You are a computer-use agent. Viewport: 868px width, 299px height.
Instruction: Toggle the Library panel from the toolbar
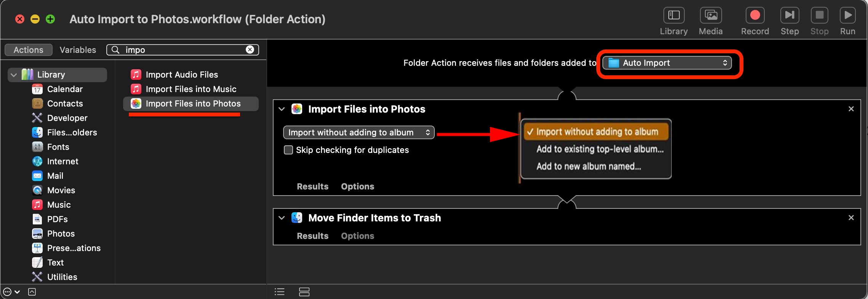coord(673,16)
